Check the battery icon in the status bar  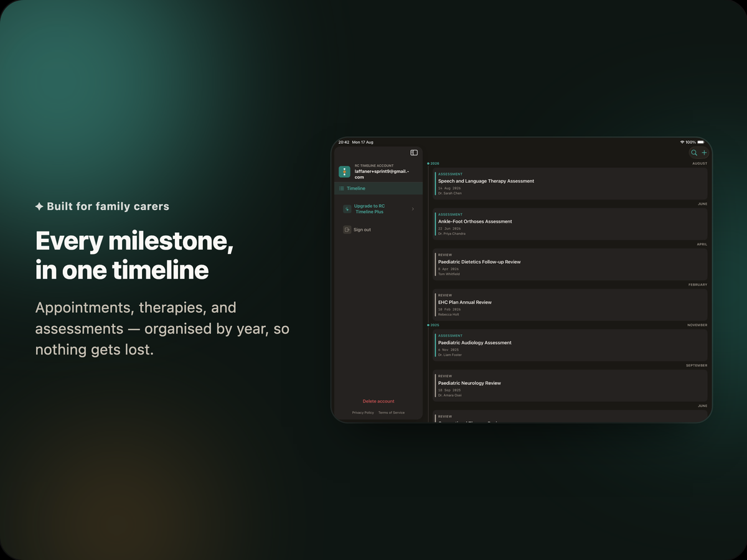point(701,142)
